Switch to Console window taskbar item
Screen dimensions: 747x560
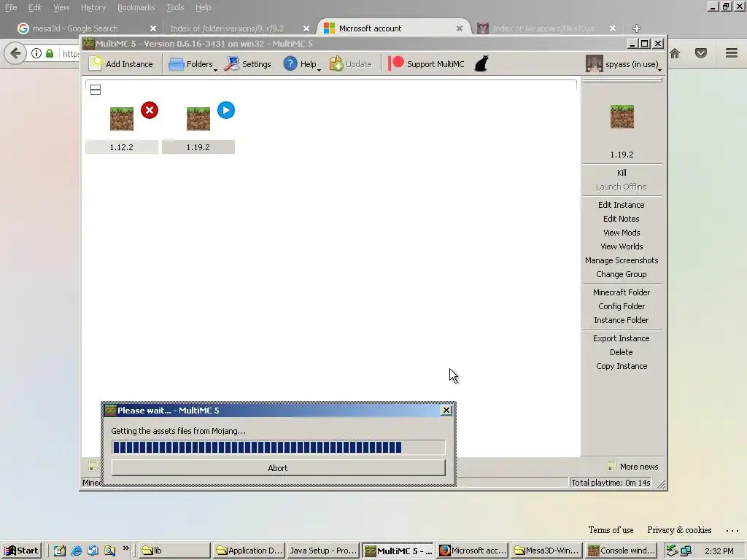622,551
